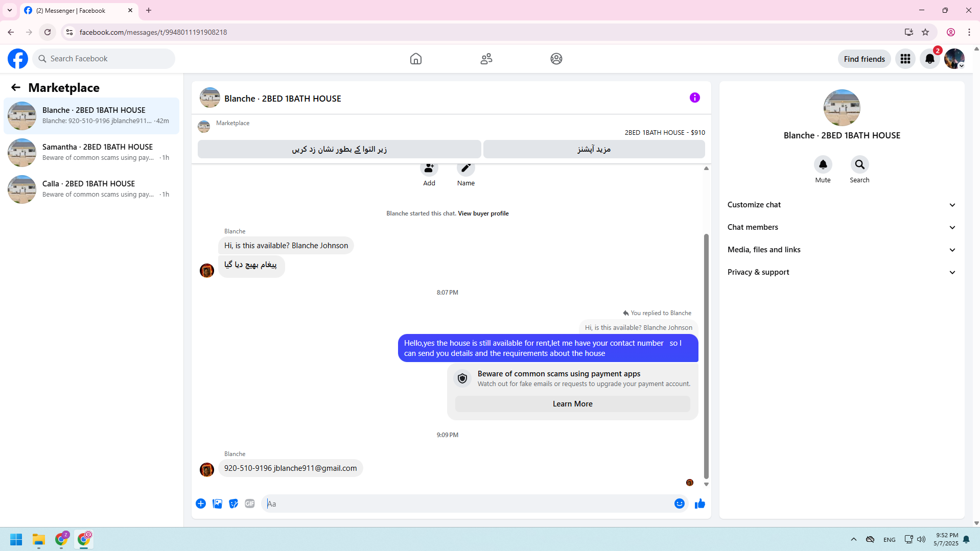Show hidden system tray icons
Screen dimensions: 980x551
click(x=854, y=539)
